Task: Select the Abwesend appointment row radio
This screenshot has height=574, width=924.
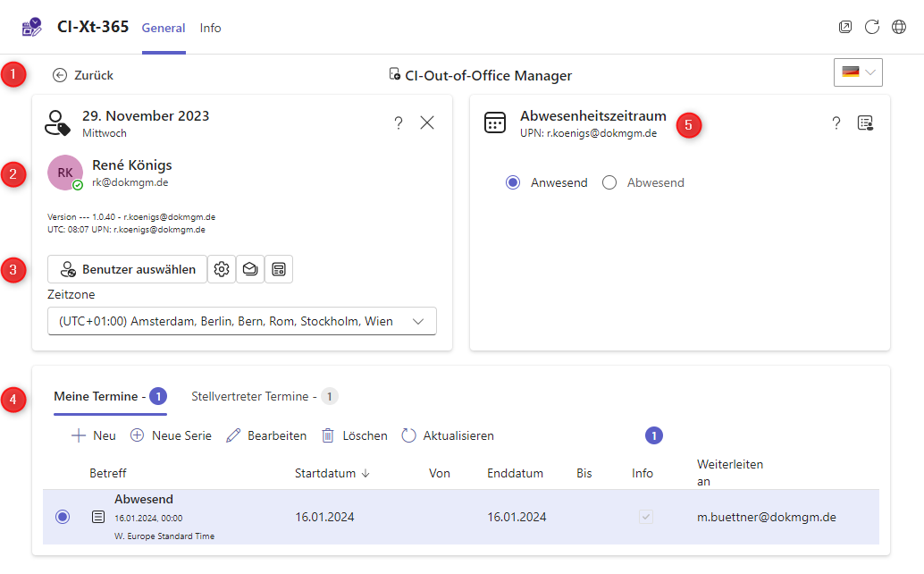Action: pyautogui.click(x=63, y=517)
